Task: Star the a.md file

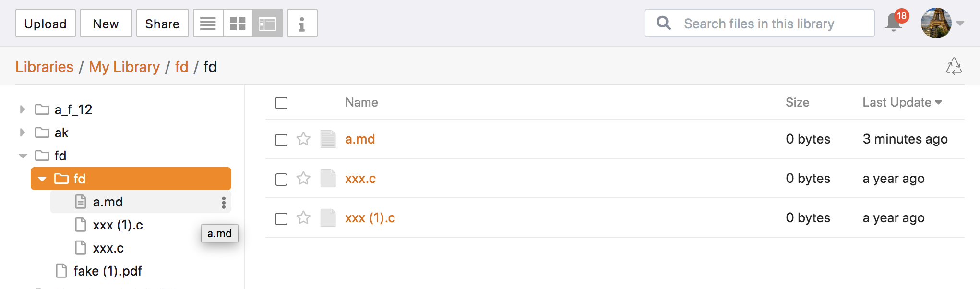Action: click(303, 139)
